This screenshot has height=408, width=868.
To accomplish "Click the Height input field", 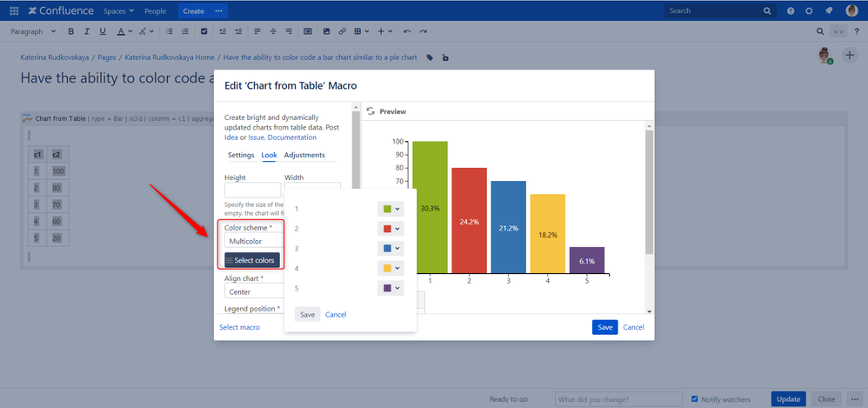I will point(252,190).
